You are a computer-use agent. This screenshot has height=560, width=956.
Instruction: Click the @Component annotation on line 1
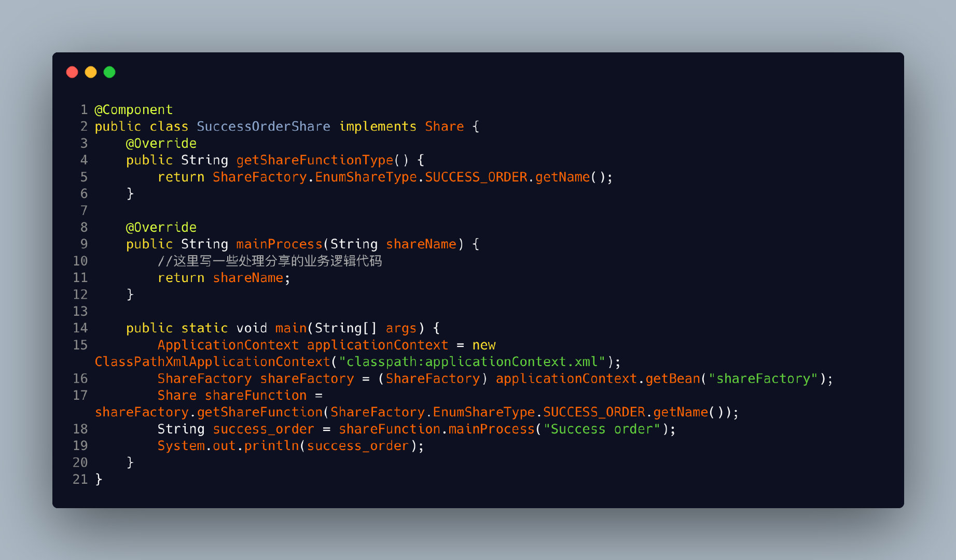134,110
